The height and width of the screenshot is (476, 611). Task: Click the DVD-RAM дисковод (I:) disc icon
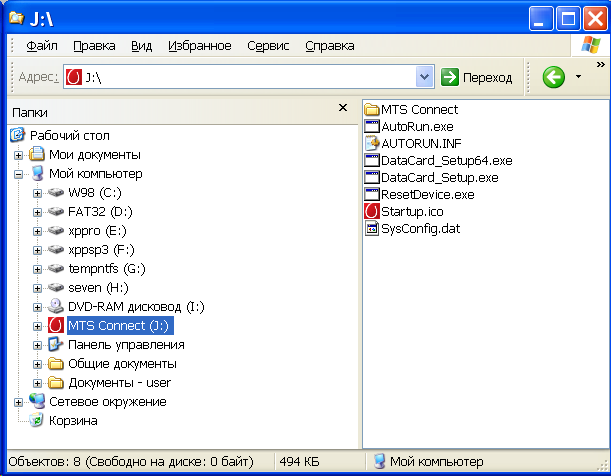click(56, 307)
